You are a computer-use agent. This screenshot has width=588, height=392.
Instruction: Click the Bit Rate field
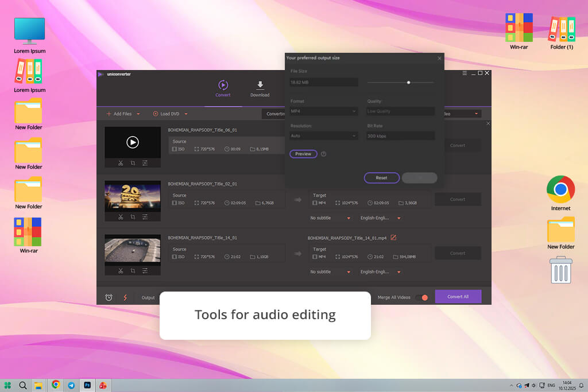[x=400, y=135]
